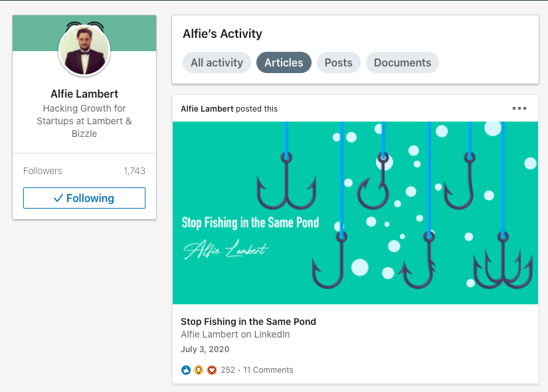Image resolution: width=548 pixels, height=392 pixels.
Task: Open the Documents activity tab
Action: [x=403, y=62]
